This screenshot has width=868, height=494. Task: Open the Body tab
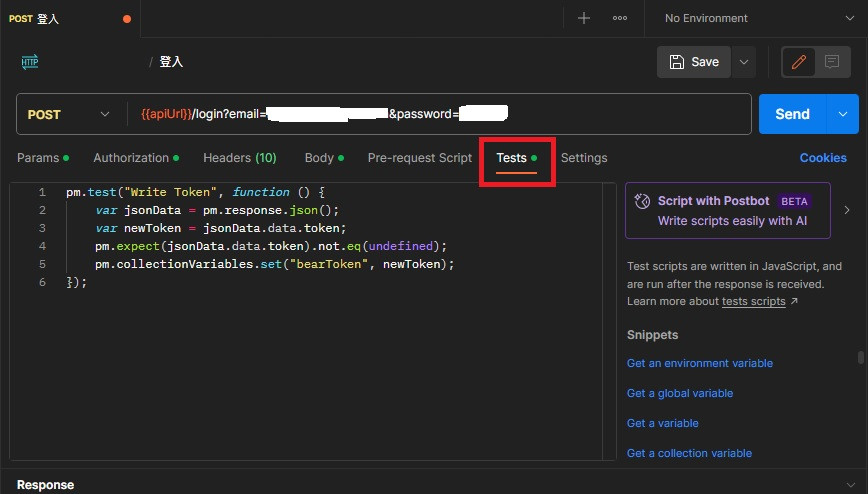point(324,158)
